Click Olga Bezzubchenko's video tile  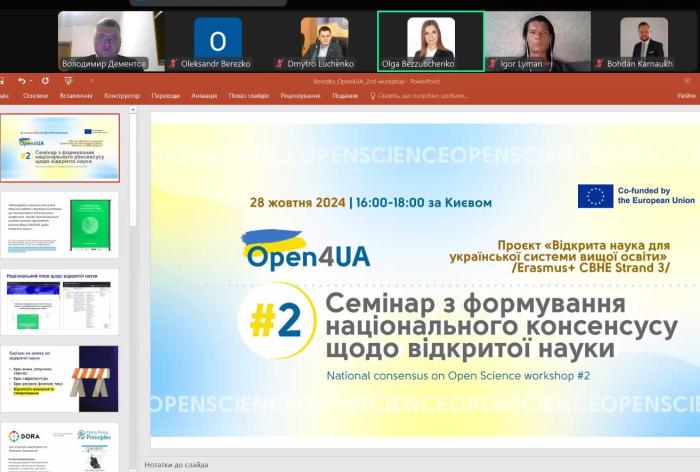[x=430, y=40]
